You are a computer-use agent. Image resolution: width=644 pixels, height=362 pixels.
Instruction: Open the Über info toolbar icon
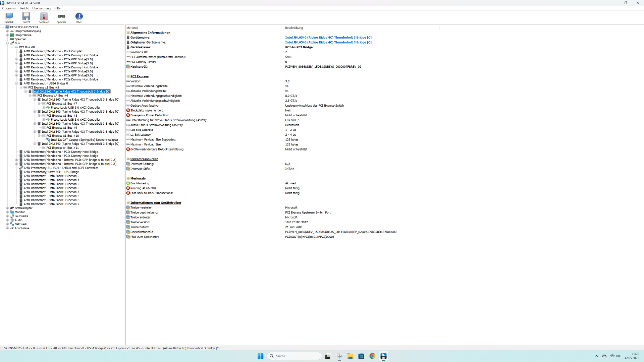79,18
